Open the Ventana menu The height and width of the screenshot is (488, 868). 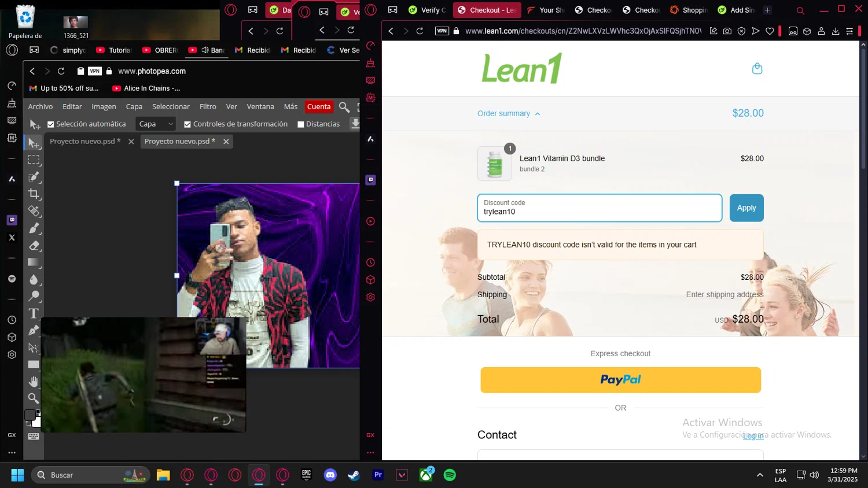260,106
